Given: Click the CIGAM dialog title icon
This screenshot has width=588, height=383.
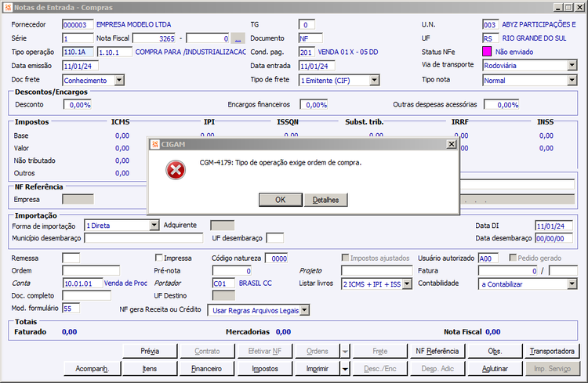Looking at the screenshot, I should pyautogui.click(x=155, y=144).
